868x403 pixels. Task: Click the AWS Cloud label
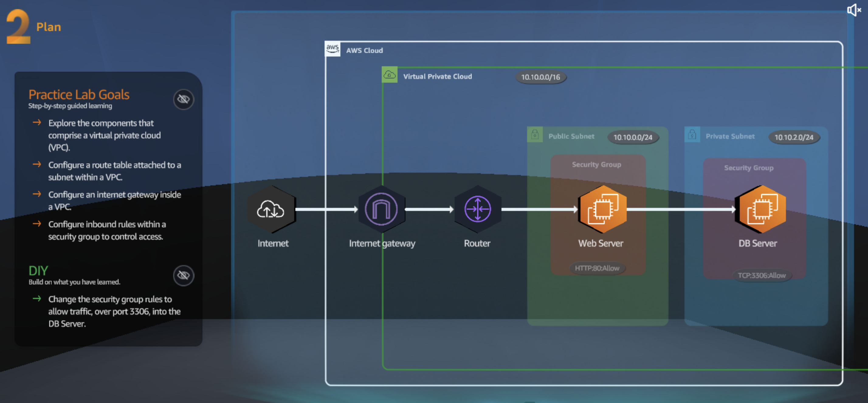click(365, 50)
